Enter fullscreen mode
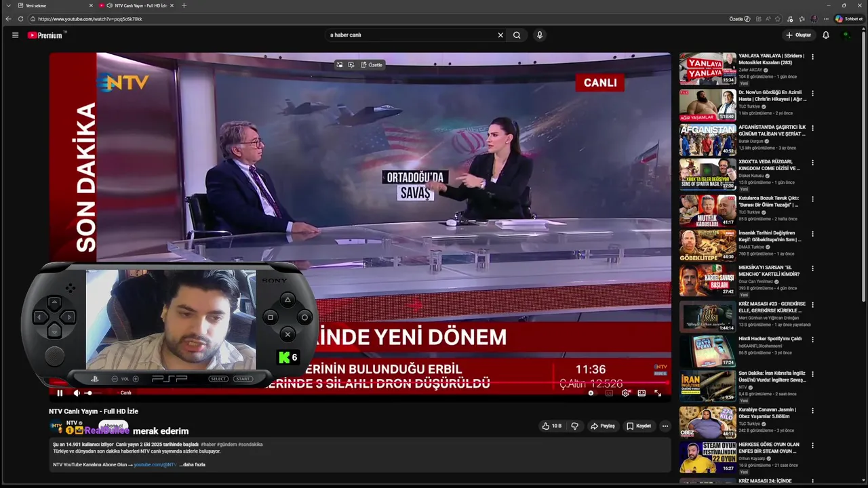The width and height of the screenshot is (868, 488). click(x=658, y=393)
